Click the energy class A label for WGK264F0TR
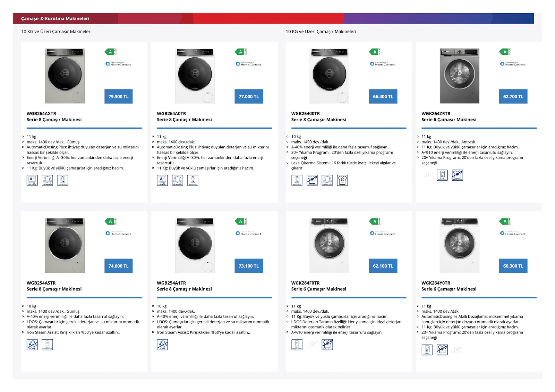 click(x=375, y=221)
